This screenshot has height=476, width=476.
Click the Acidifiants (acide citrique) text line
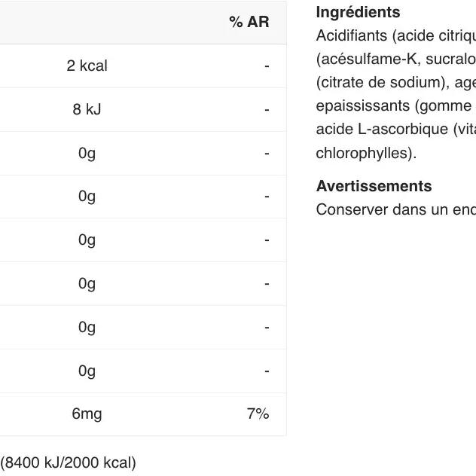coord(395,35)
